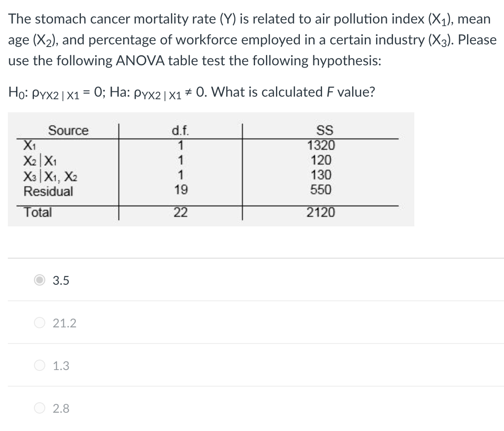This screenshot has width=504, height=431.
Task: Click the SS column header
Action: 325,131
